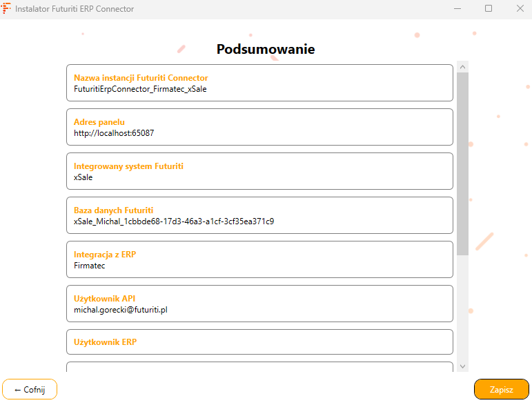Screen dimensions: 532x405
Task: Go back with the Cofnij button
Action: pos(30,389)
